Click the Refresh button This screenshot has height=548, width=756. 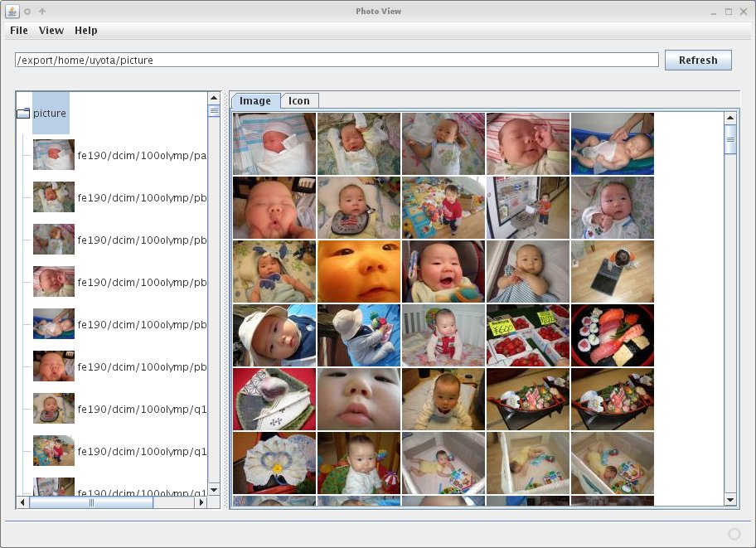[698, 61]
